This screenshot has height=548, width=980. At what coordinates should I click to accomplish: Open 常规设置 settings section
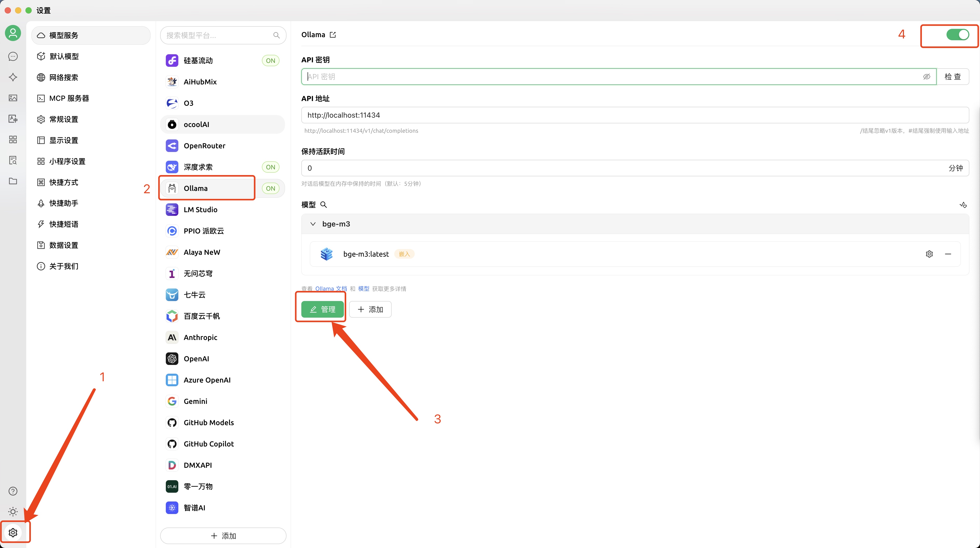91,119
